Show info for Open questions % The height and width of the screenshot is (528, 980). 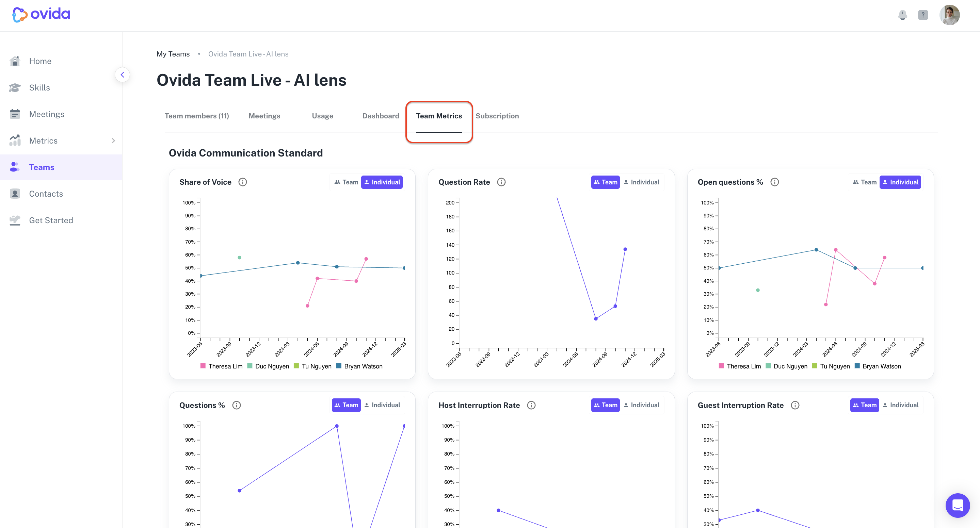pyautogui.click(x=774, y=182)
